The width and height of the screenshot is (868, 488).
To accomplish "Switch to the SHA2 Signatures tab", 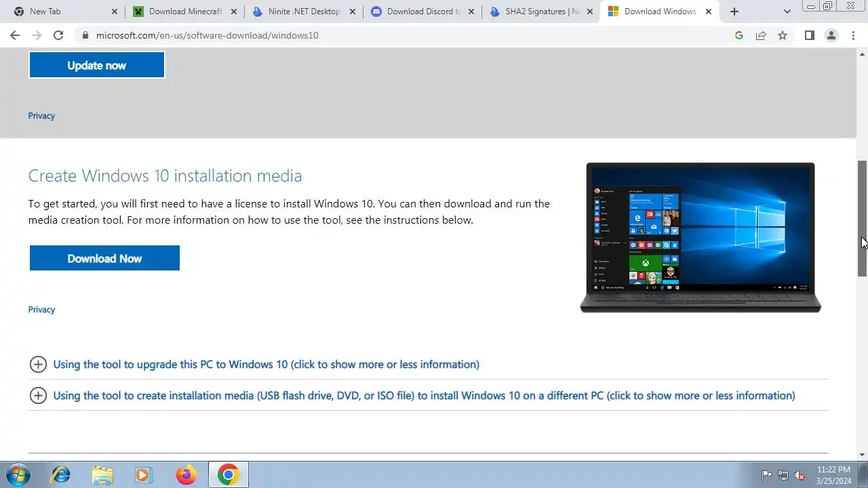I will point(540,12).
